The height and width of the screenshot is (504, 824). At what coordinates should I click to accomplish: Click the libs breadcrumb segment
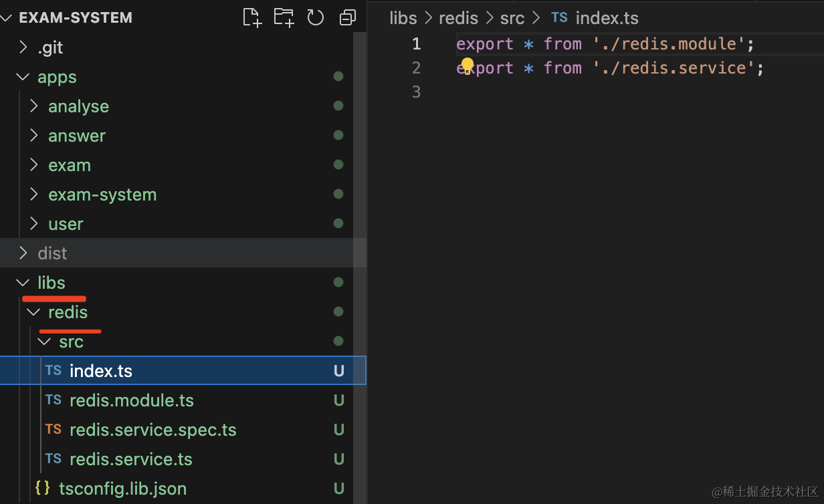[x=403, y=18]
